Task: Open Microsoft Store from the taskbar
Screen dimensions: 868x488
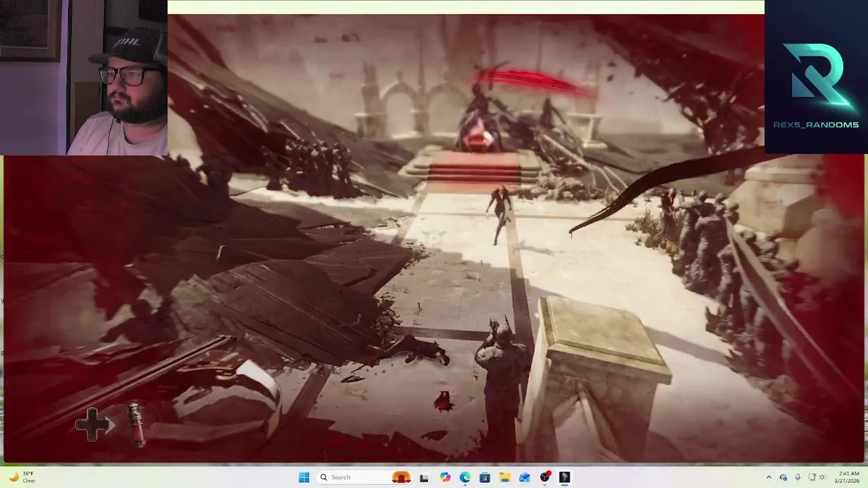Action: coord(485,477)
